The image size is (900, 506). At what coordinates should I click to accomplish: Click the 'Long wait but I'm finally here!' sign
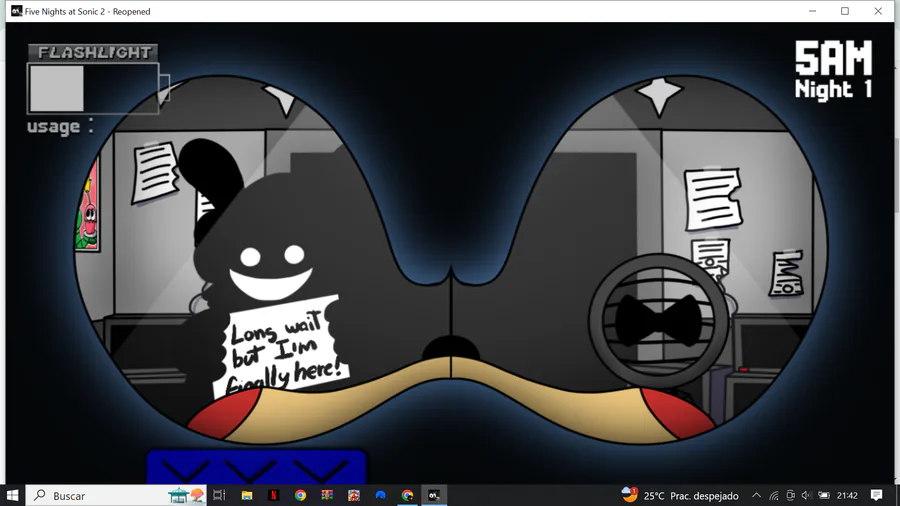click(280, 348)
